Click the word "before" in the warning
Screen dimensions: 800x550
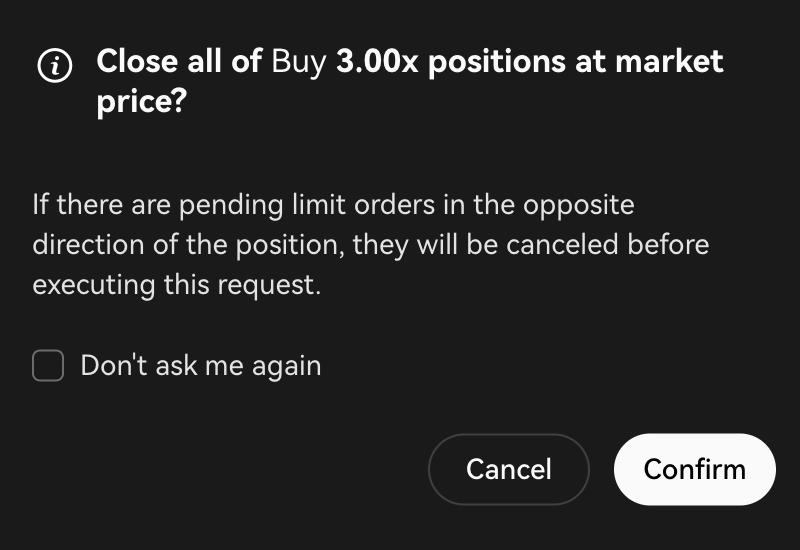click(669, 246)
